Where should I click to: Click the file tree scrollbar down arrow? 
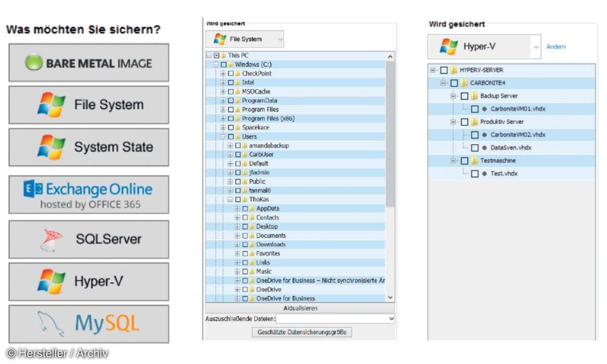coord(390,298)
